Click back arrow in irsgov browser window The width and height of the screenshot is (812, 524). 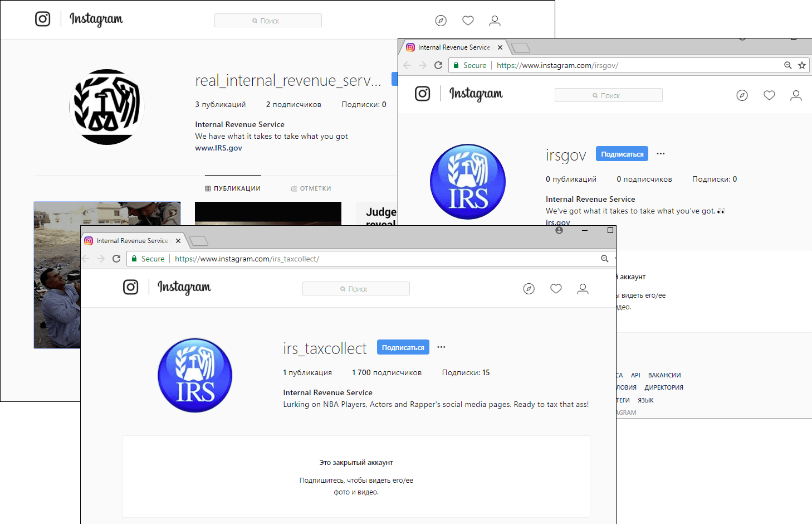[407, 65]
